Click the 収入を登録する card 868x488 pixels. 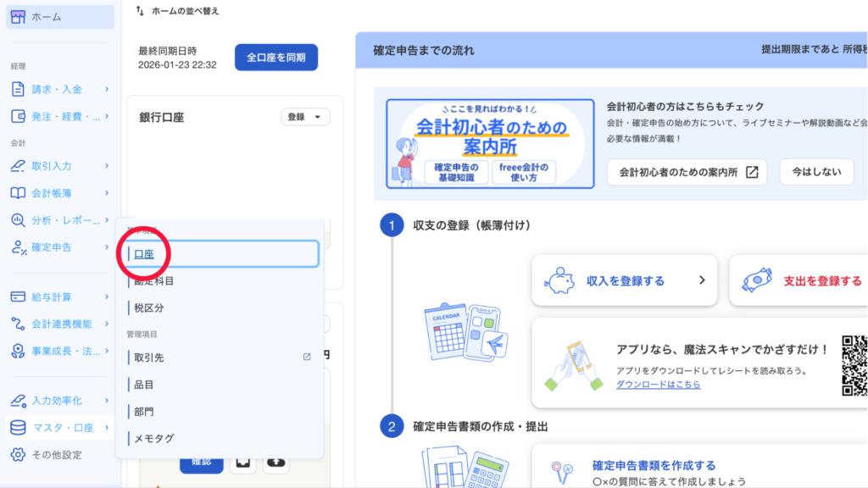(x=624, y=280)
